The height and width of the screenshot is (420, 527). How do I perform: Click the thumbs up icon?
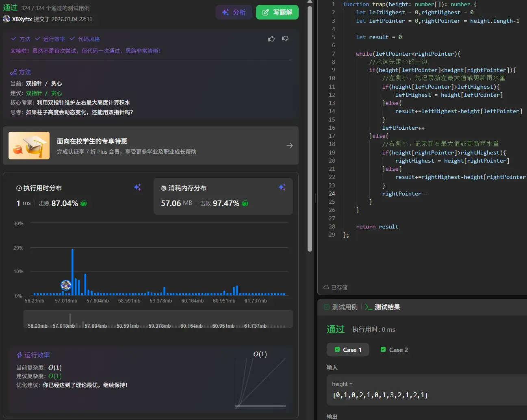[x=271, y=39]
